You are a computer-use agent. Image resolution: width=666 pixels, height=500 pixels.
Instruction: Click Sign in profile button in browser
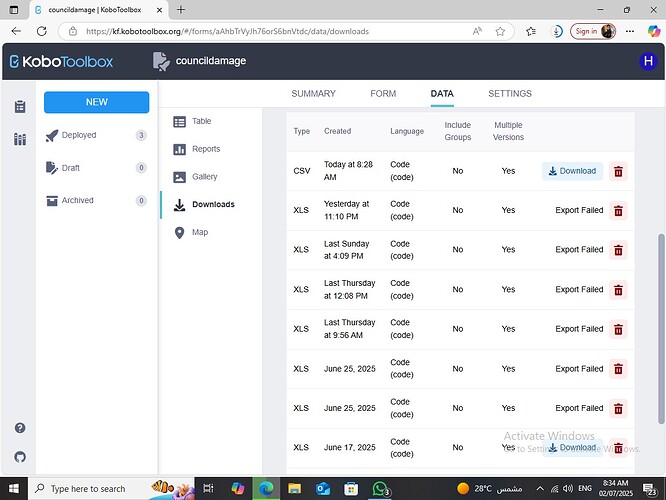tap(593, 31)
